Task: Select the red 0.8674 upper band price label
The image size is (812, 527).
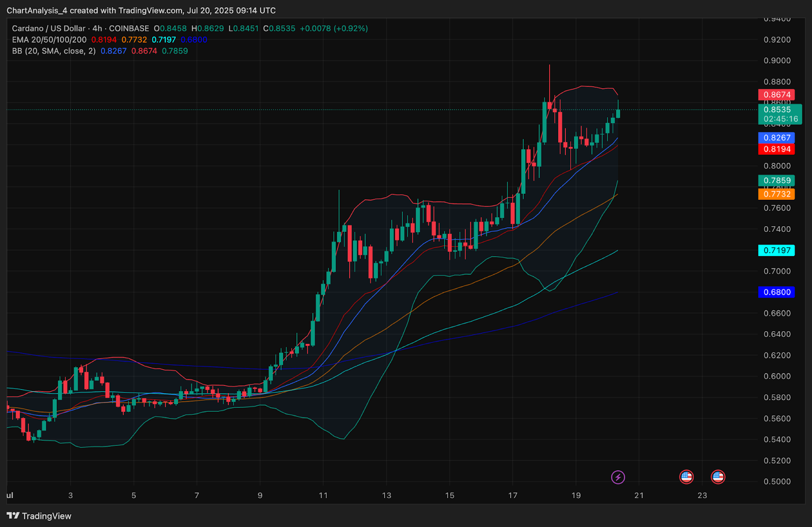Action: (776, 95)
